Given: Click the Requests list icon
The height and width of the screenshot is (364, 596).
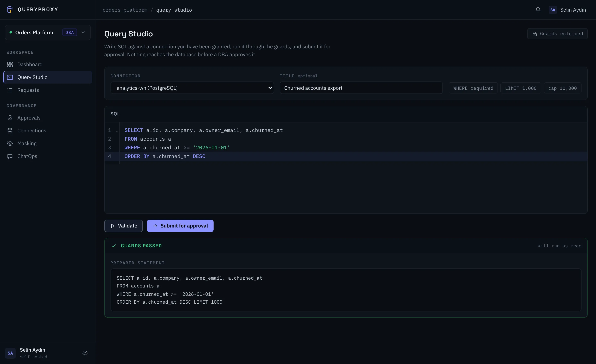Looking at the screenshot, I should click(10, 90).
